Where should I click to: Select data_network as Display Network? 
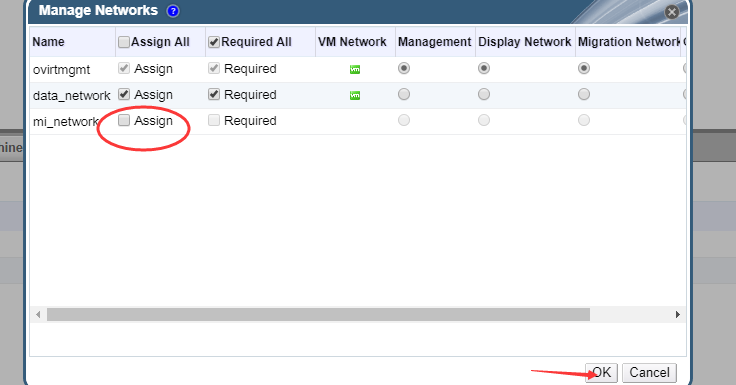(484, 94)
